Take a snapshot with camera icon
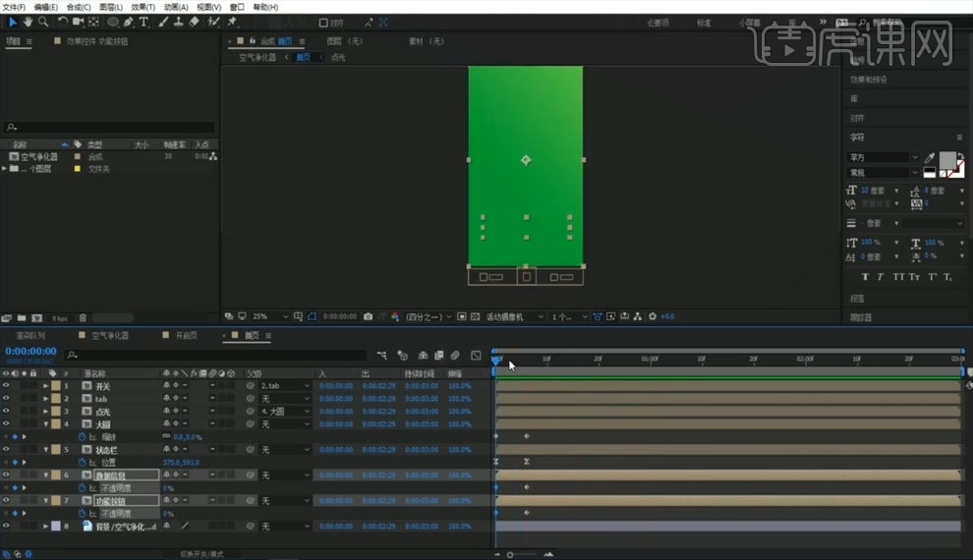The image size is (973, 560). pyautogui.click(x=368, y=316)
